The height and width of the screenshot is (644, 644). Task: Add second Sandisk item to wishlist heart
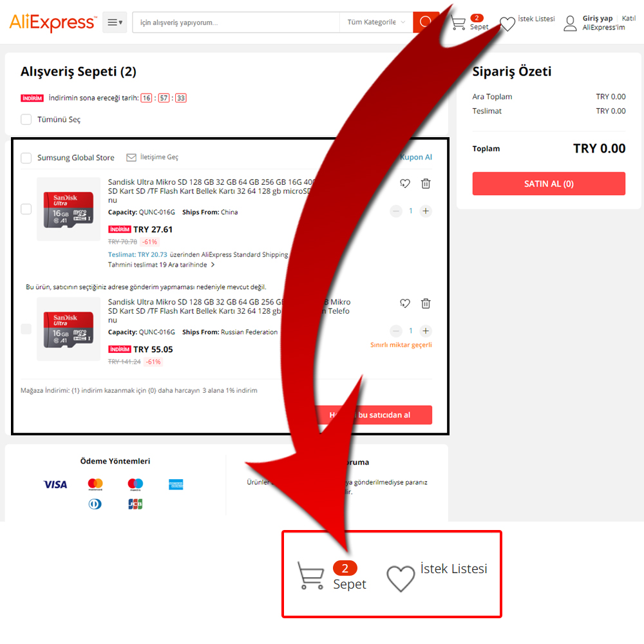(405, 303)
